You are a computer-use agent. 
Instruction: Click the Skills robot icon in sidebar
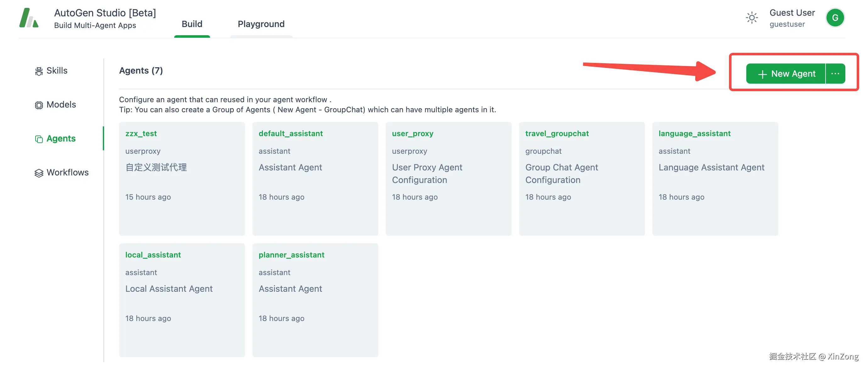click(39, 71)
